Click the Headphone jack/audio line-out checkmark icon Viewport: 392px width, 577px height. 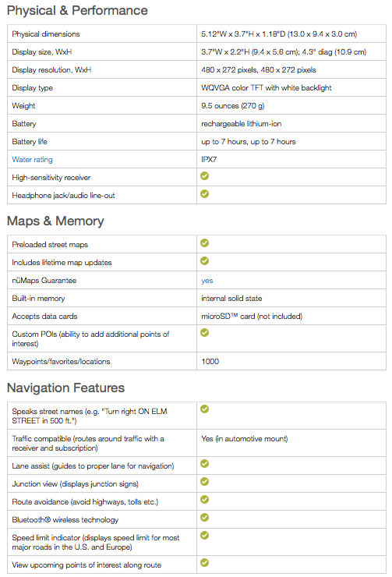(204, 194)
